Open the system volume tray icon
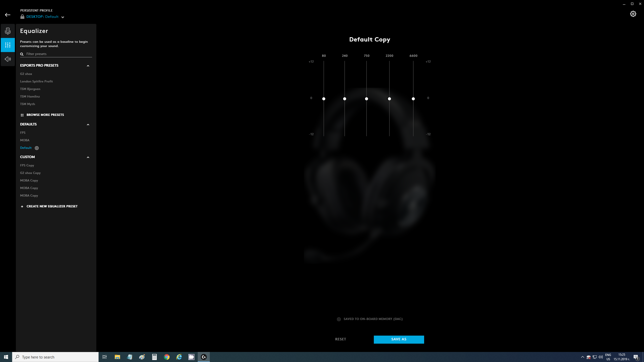644x362 pixels. tap(601, 357)
